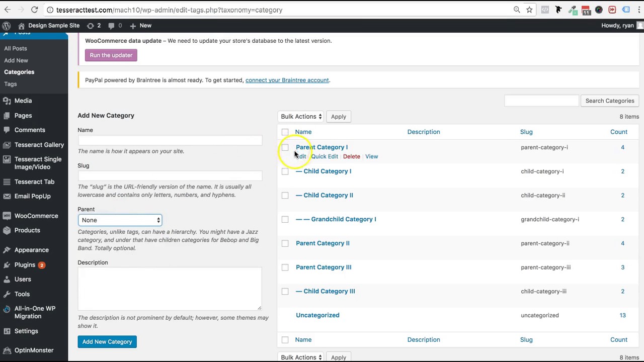Toggle the select-all checkbox in table header
Image resolution: width=644 pixels, height=362 pixels.
(285, 132)
